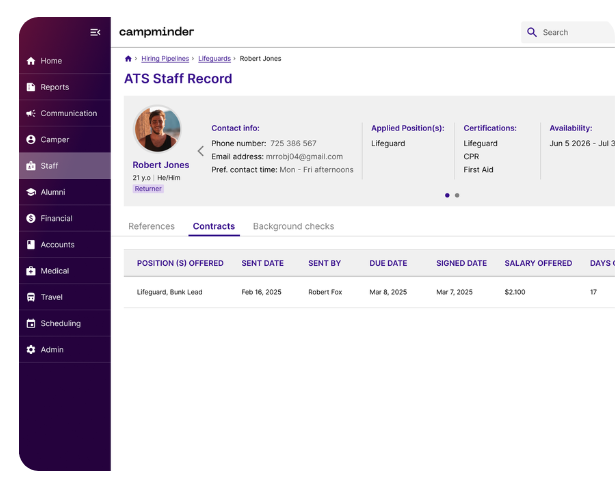Click the Home icon in sidebar
The height and width of the screenshot is (488, 615).
pyautogui.click(x=31, y=61)
